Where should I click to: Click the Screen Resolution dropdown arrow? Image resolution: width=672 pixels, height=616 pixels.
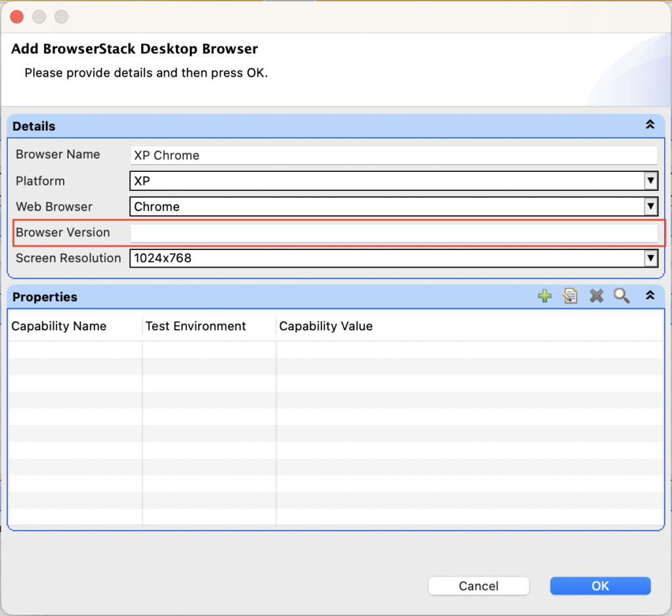coord(651,258)
